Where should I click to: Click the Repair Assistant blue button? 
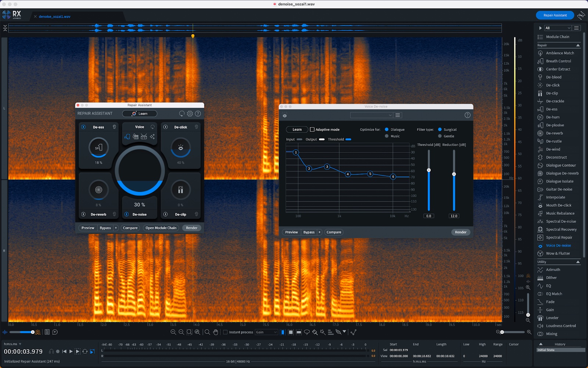point(555,15)
